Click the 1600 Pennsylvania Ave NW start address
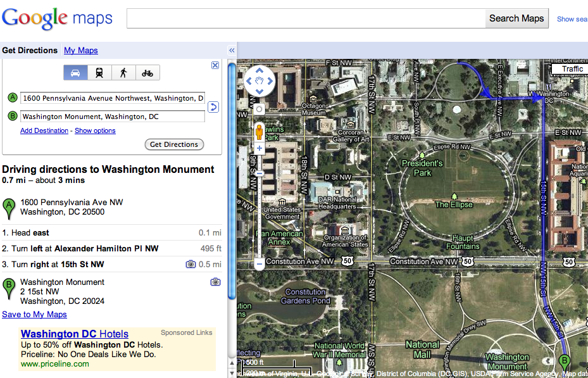Viewport: 588px width, 378px height. click(72, 207)
